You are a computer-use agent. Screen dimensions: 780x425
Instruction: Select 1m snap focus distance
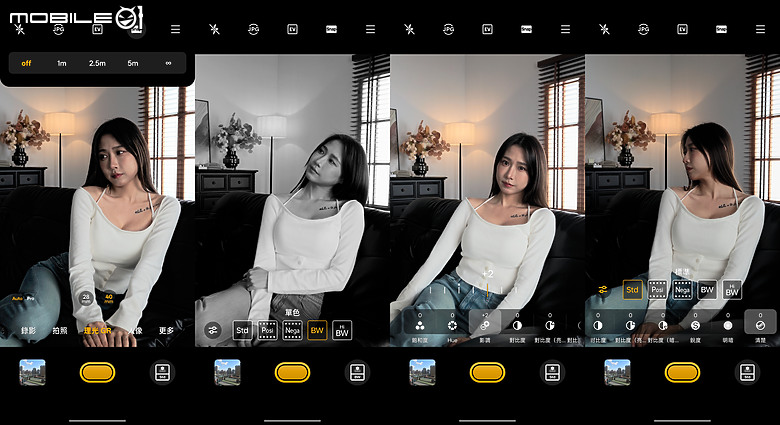(x=62, y=63)
